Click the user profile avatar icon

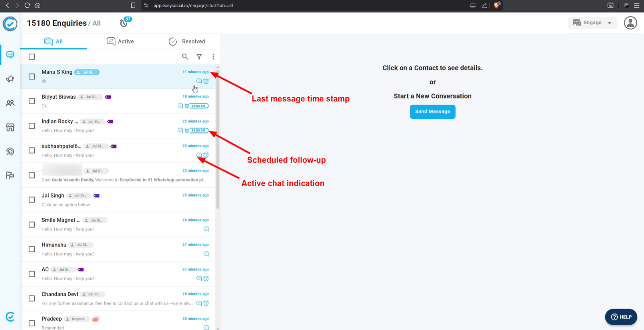point(630,23)
